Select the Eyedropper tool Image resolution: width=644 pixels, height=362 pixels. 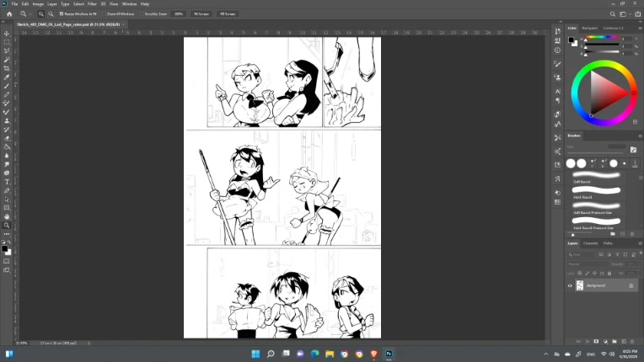tap(7, 77)
